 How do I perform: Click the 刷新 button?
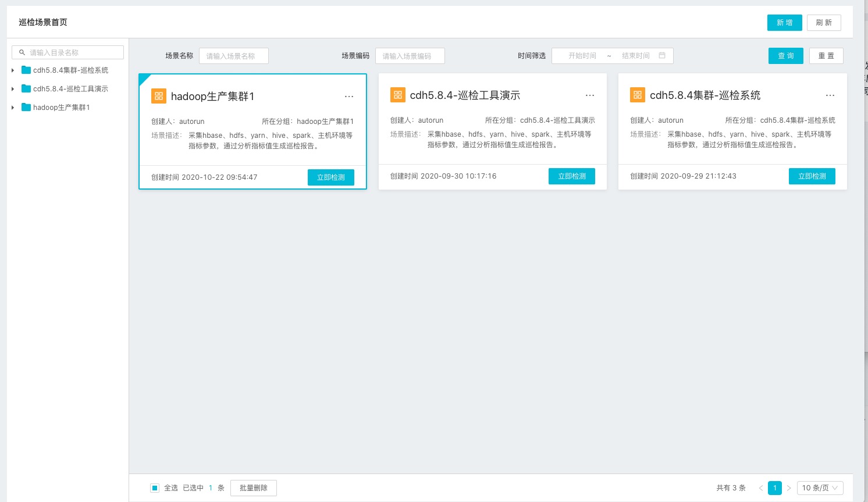point(824,23)
